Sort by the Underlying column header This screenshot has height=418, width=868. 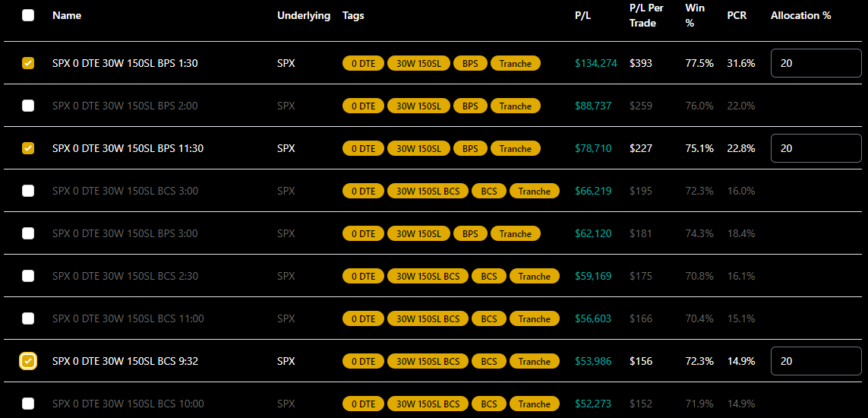pyautogui.click(x=304, y=15)
